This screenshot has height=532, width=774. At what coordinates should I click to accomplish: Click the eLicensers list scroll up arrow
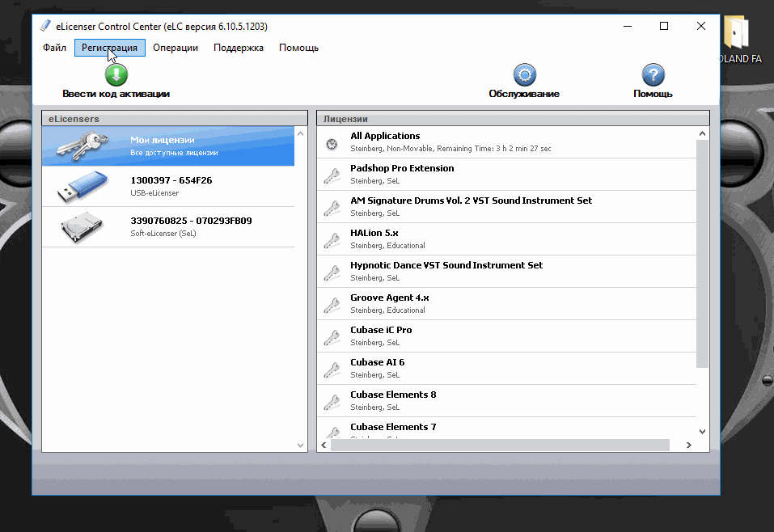coord(300,133)
